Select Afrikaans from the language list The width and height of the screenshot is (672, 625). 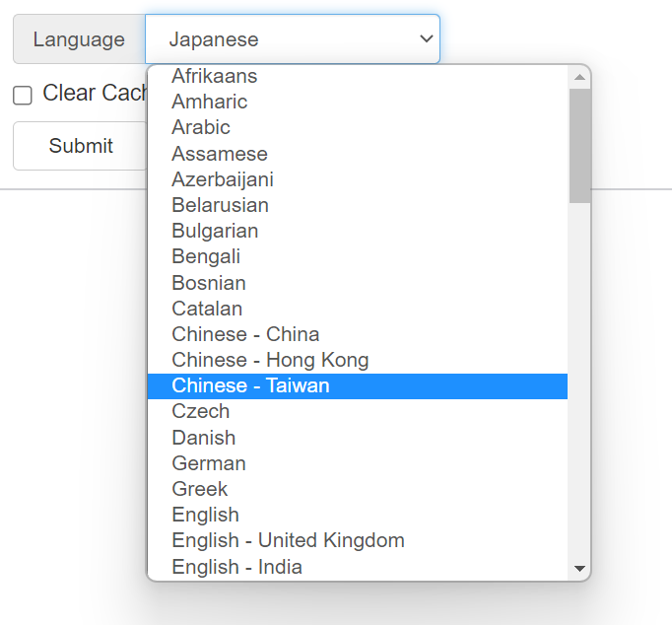tap(358, 76)
